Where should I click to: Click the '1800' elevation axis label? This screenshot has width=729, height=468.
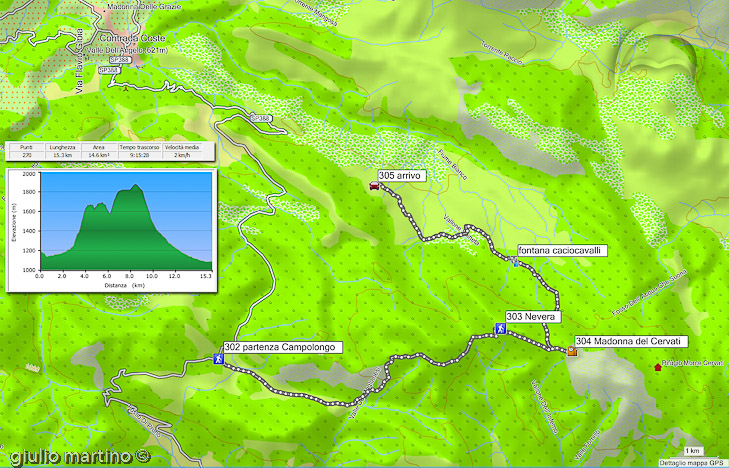click(x=29, y=192)
